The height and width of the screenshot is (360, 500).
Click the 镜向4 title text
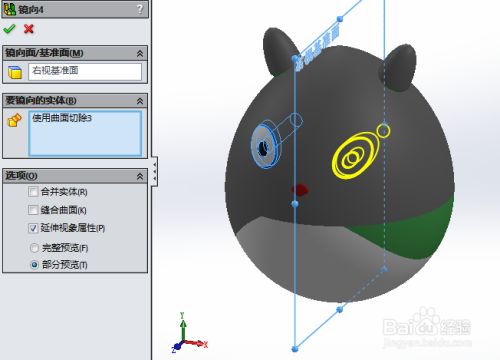pos(31,10)
